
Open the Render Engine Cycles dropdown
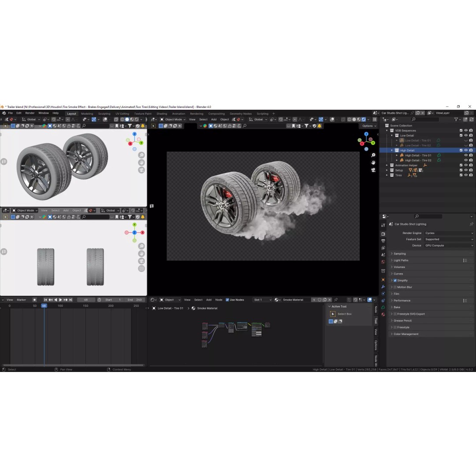[449, 233]
